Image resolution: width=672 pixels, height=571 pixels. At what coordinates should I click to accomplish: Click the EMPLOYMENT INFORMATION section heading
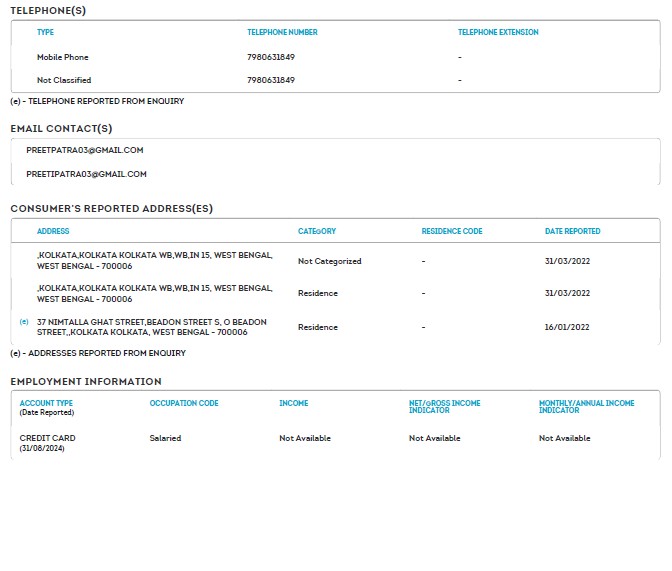(86, 381)
